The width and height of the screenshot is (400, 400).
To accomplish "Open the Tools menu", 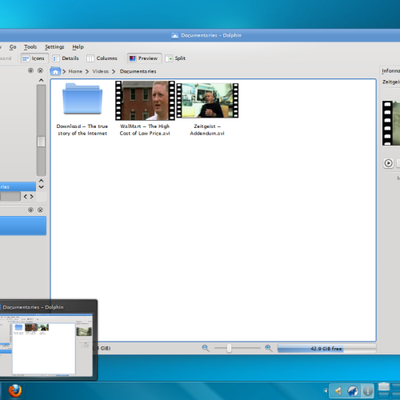I will click(x=30, y=47).
